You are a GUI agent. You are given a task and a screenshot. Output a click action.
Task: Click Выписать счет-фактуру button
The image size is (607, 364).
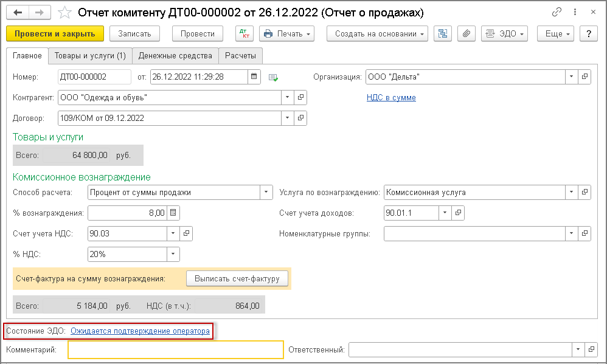pos(237,278)
